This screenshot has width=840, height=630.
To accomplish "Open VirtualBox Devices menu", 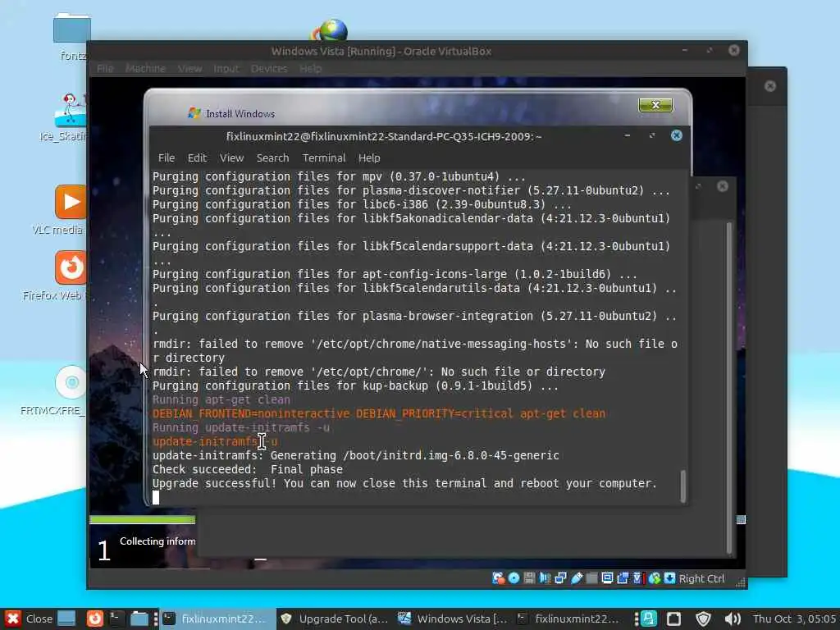I will click(269, 69).
